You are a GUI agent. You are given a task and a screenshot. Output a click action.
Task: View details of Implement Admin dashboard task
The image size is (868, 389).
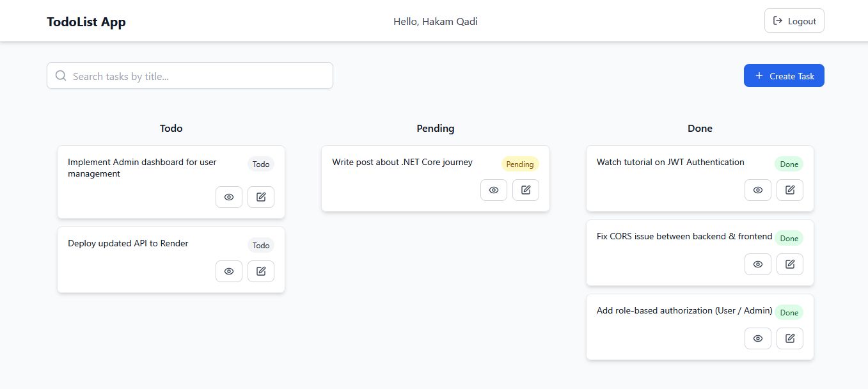(229, 197)
